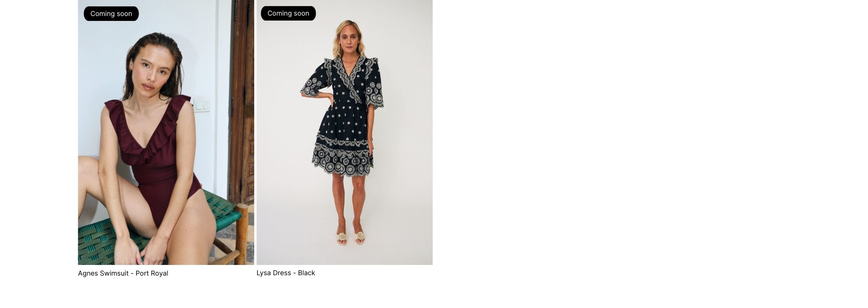Open the Port Royal swimsuit product link
The width and height of the screenshot is (868, 308).
pyautogui.click(x=123, y=273)
